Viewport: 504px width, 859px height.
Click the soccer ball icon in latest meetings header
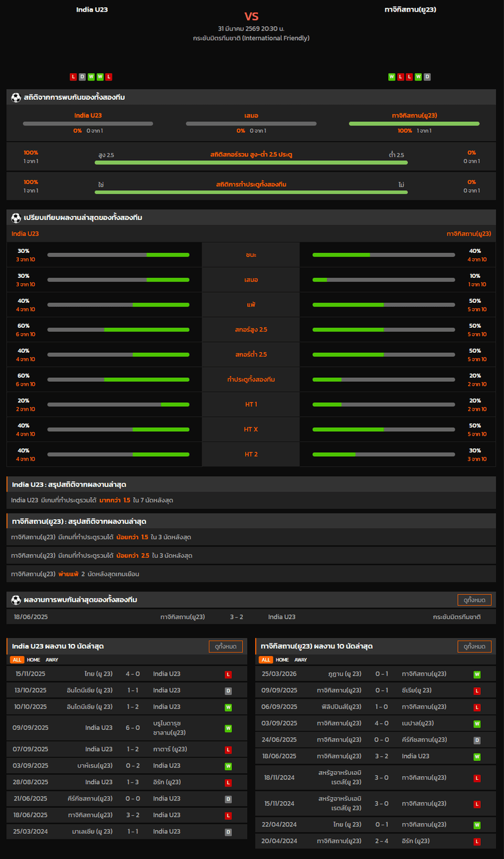pyautogui.click(x=16, y=600)
